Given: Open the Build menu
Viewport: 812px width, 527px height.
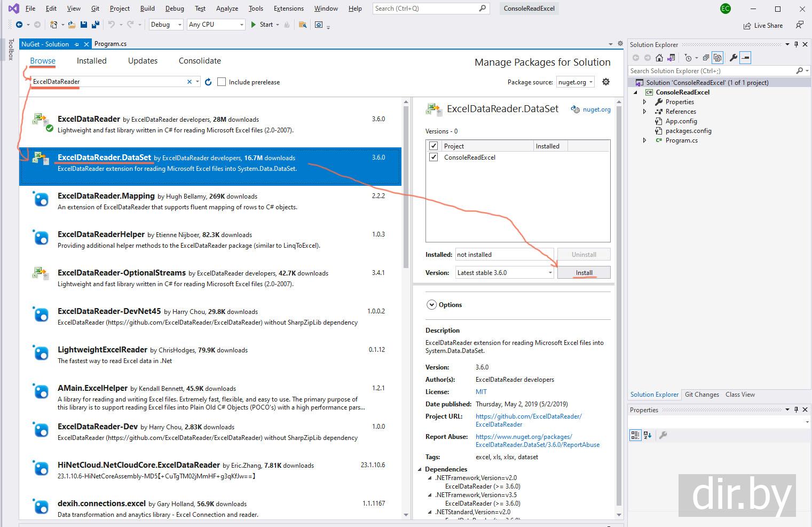Looking at the screenshot, I should 147,9.
